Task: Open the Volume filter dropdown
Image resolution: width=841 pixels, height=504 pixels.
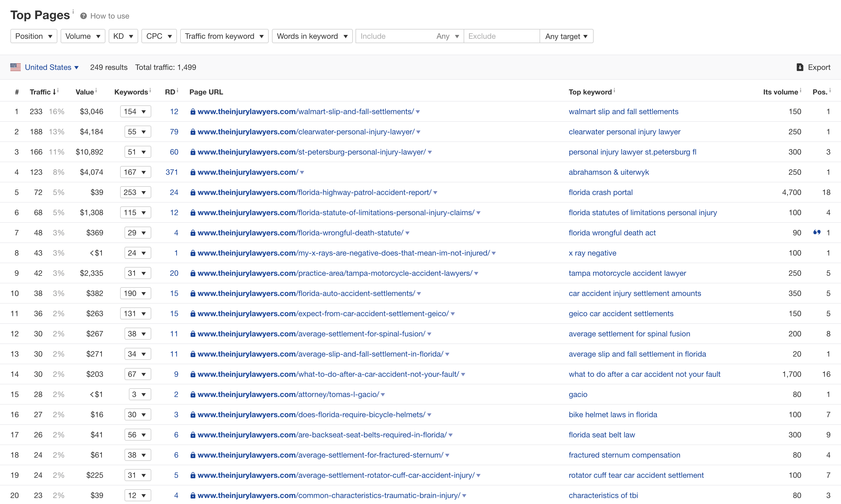Action: [83, 36]
